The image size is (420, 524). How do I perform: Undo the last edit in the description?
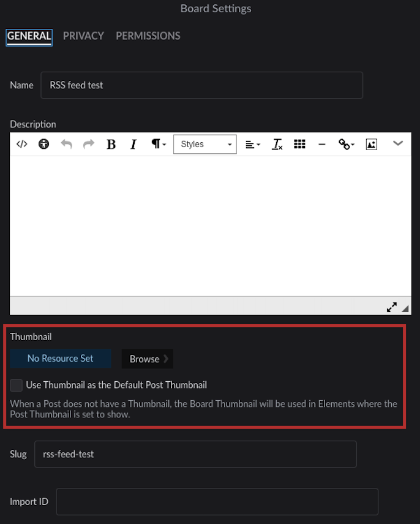[67, 144]
